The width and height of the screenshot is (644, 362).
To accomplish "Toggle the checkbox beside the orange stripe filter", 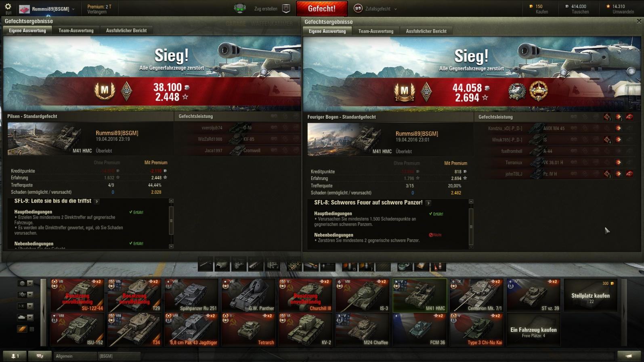I will pyautogui.click(x=32, y=329).
